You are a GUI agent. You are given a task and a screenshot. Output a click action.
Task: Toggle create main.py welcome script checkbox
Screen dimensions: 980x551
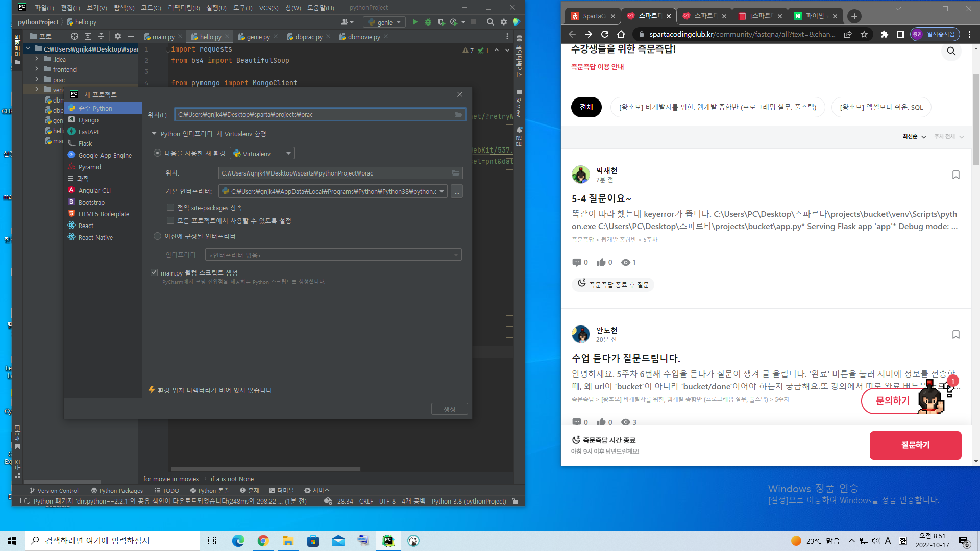point(154,272)
